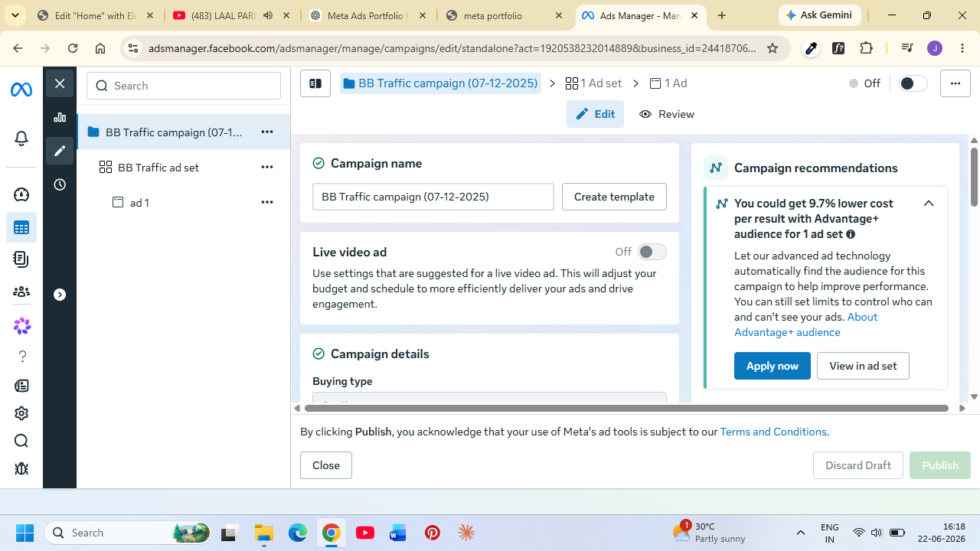The width and height of the screenshot is (980, 551).
Task: Enable the Live video ad switch
Action: click(x=652, y=252)
